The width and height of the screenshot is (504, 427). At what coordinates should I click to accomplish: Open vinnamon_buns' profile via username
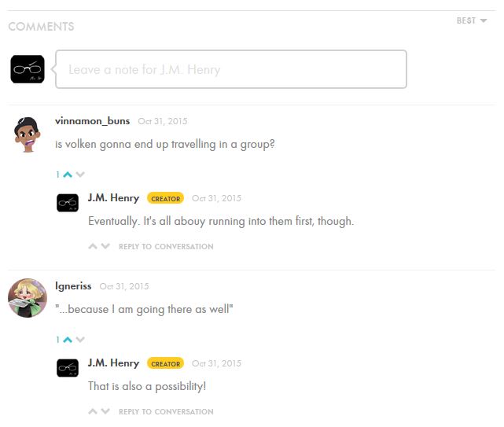[92, 121]
